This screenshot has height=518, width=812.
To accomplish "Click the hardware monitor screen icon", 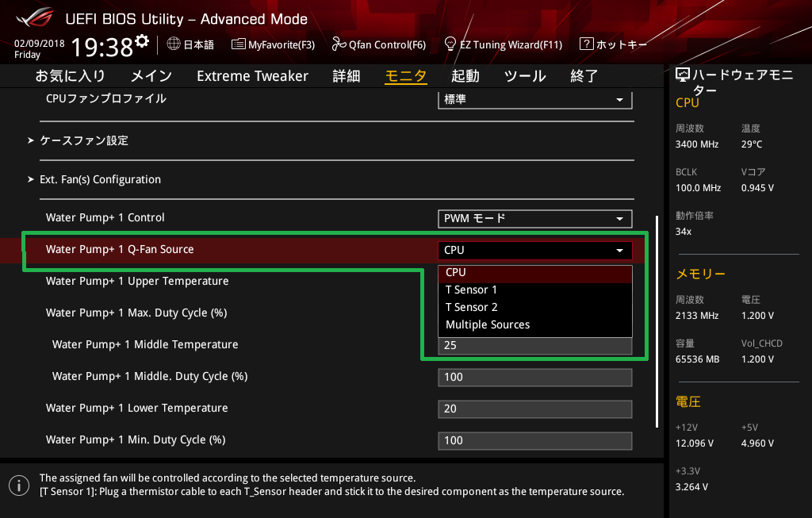I will pos(683,75).
